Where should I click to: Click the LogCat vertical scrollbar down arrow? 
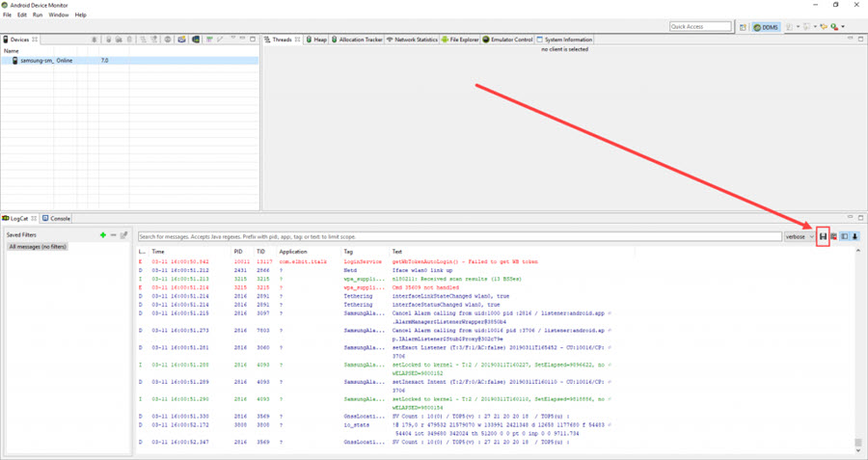click(x=857, y=450)
